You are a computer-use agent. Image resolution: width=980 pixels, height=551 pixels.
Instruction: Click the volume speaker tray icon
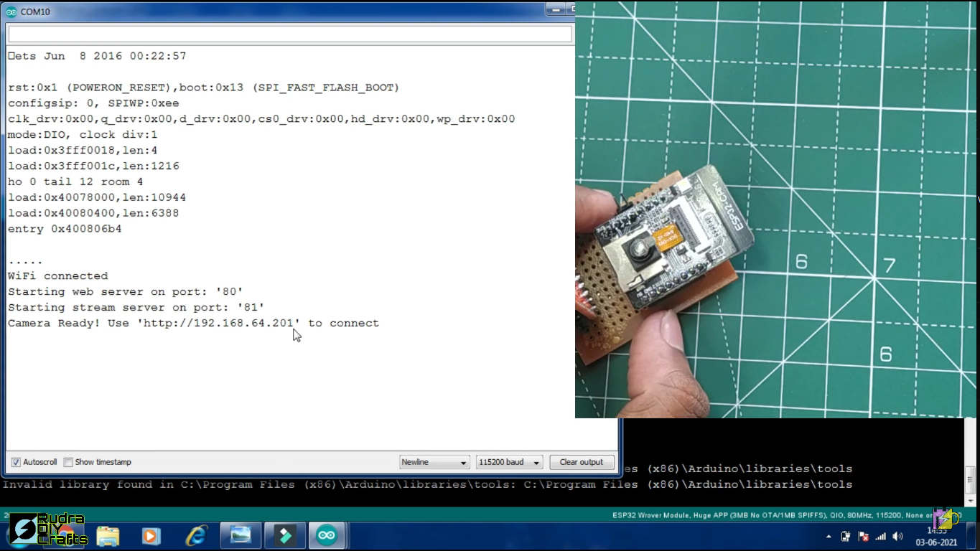897,536
